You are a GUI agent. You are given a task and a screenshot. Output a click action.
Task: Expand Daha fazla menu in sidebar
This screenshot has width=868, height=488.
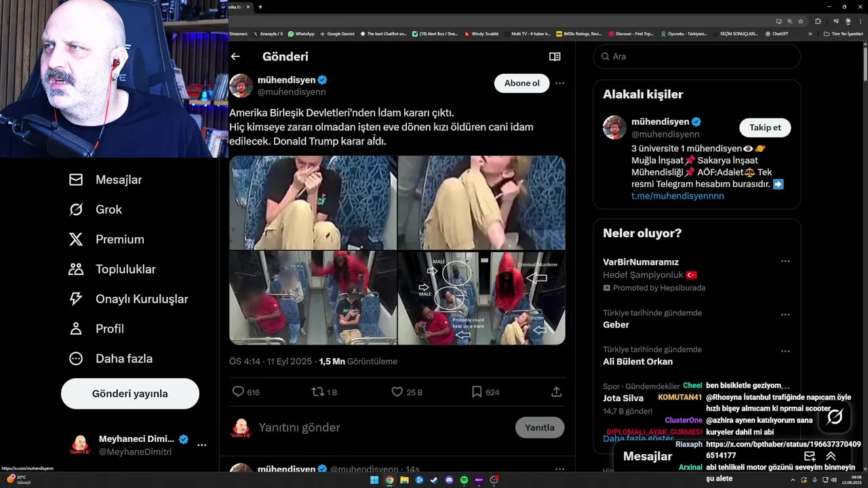pos(111,359)
